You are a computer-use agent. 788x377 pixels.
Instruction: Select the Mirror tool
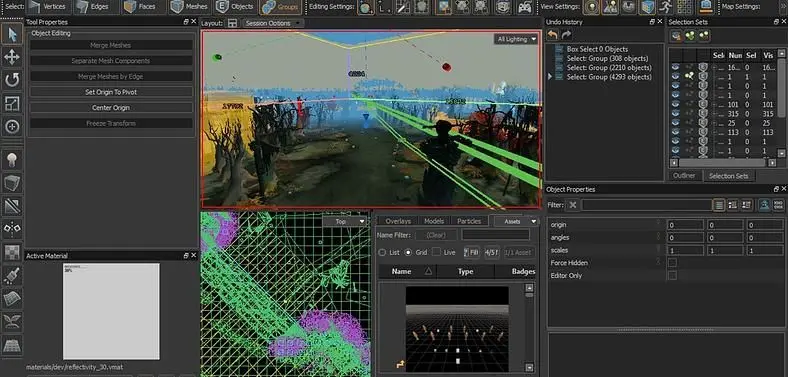(12, 229)
